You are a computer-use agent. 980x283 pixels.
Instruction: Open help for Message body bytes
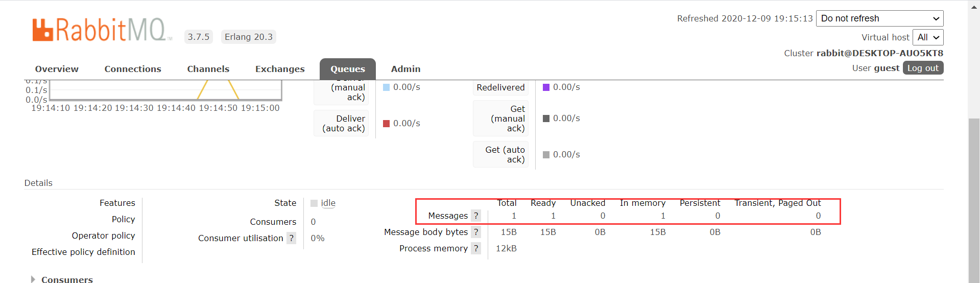tap(476, 232)
